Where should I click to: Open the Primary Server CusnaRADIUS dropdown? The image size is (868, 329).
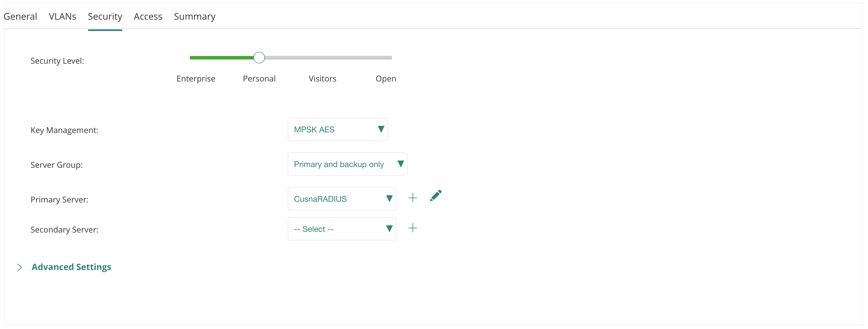[x=342, y=199]
